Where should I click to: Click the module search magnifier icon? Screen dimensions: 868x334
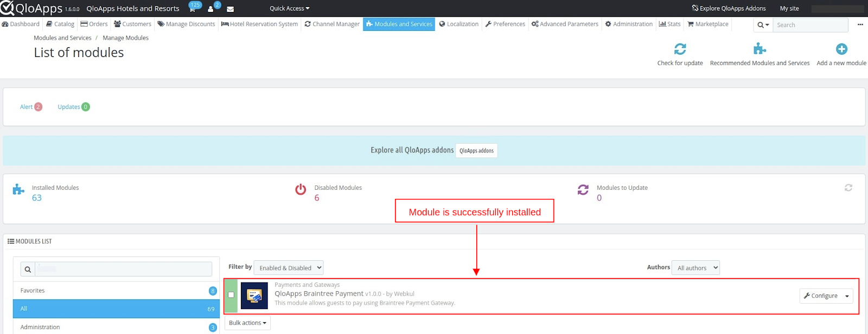28,269
